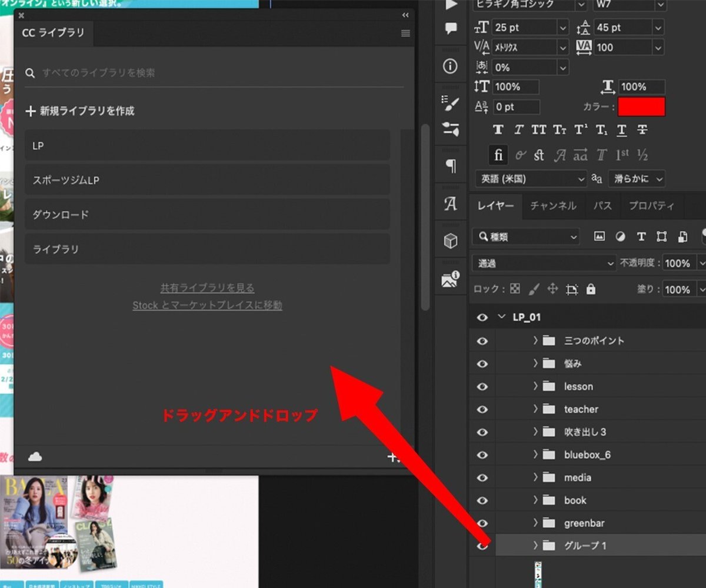Apply Faux Italic text style
This screenshot has height=588, width=706.
click(519, 130)
